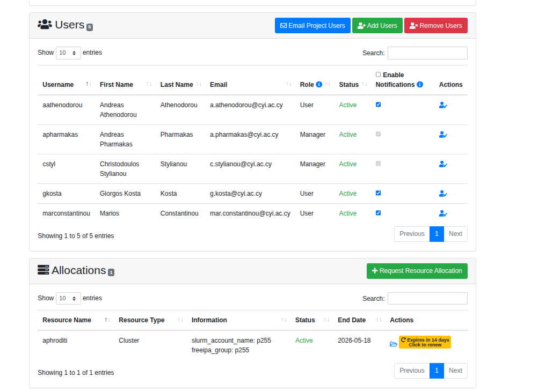Sort users table by Role
The width and height of the screenshot is (538, 392).
(315, 85)
